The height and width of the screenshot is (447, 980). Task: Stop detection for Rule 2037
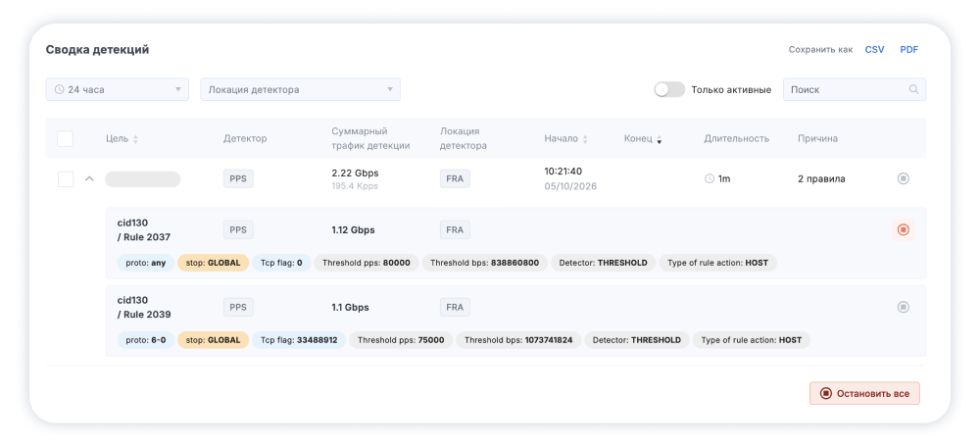[x=903, y=230]
